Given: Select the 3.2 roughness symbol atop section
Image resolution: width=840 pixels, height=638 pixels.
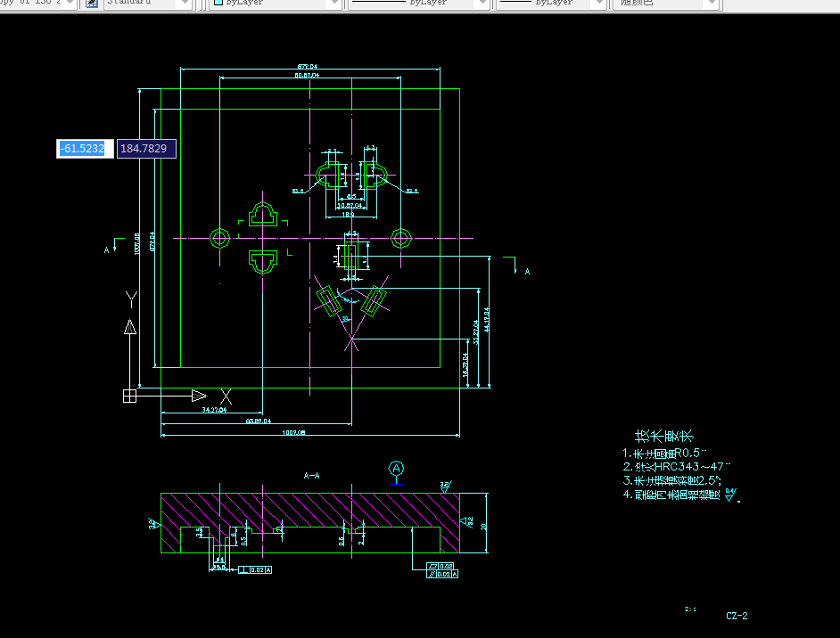Looking at the screenshot, I should (x=445, y=486).
